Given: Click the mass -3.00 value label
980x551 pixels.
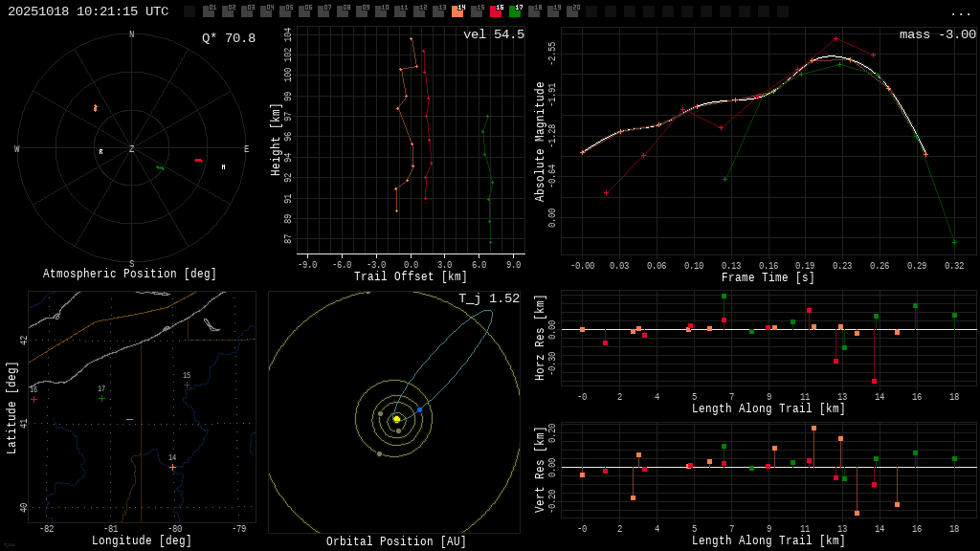Looking at the screenshot, I should pyautogui.click(x=937, y=34).
